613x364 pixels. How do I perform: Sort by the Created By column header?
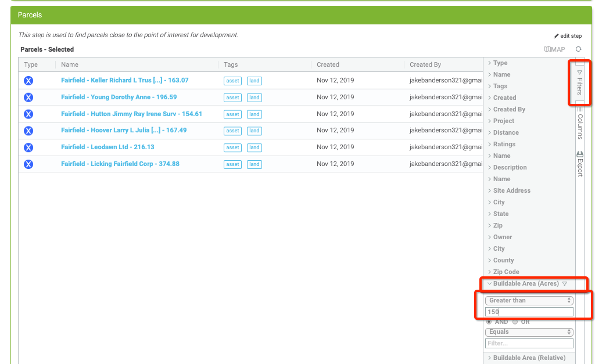[x=425, y=64]
